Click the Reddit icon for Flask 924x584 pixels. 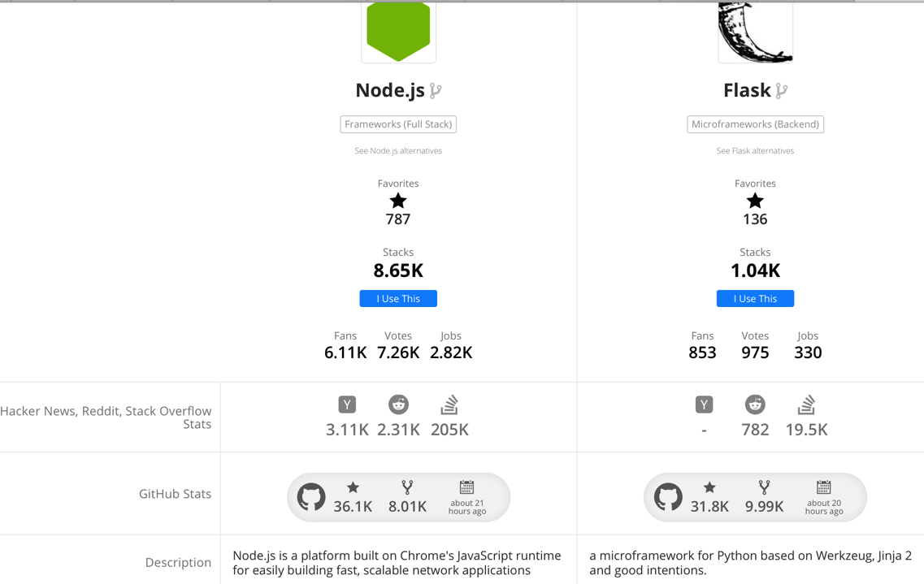[755, 404]
